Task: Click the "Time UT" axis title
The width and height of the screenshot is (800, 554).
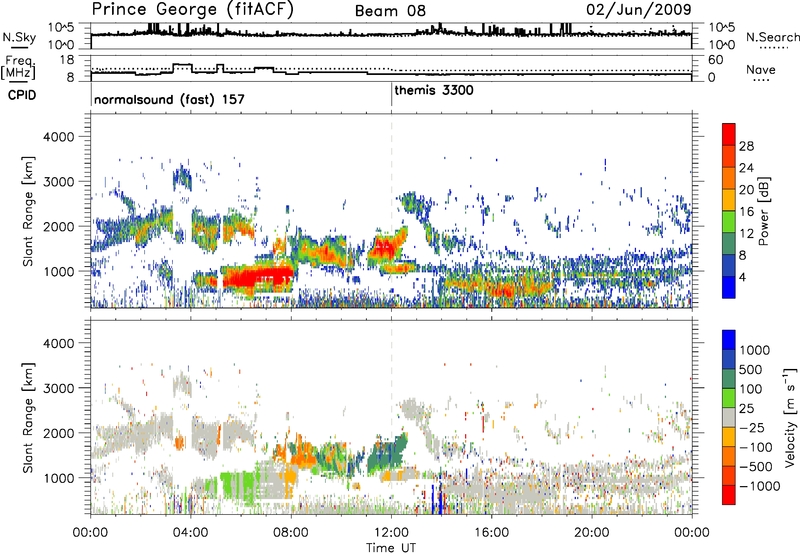Action: click(x=391, y=548)
